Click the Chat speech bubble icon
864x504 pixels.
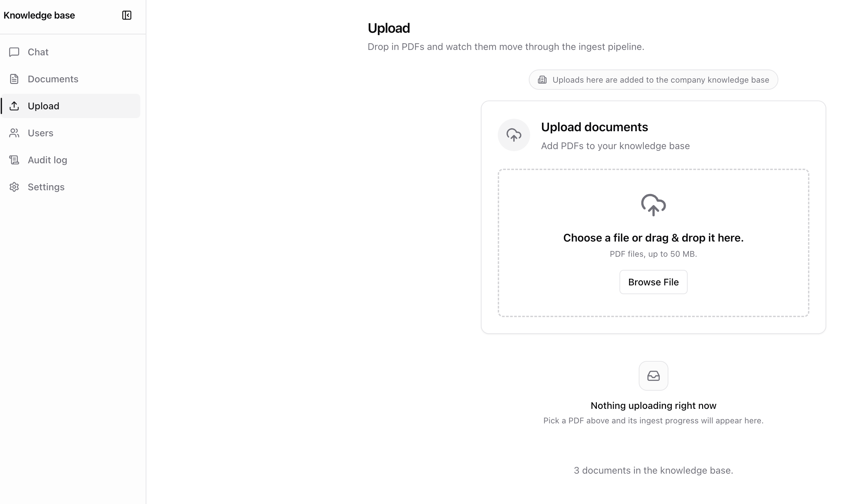(14, 52)
